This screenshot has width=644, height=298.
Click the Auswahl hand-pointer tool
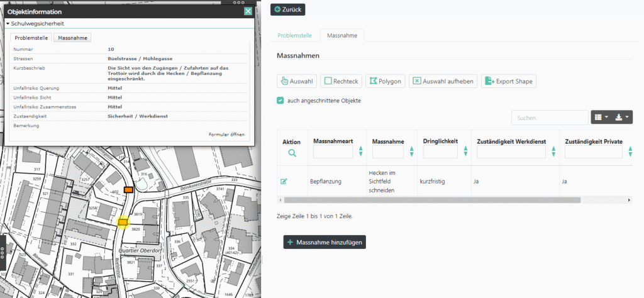[297, 81]
